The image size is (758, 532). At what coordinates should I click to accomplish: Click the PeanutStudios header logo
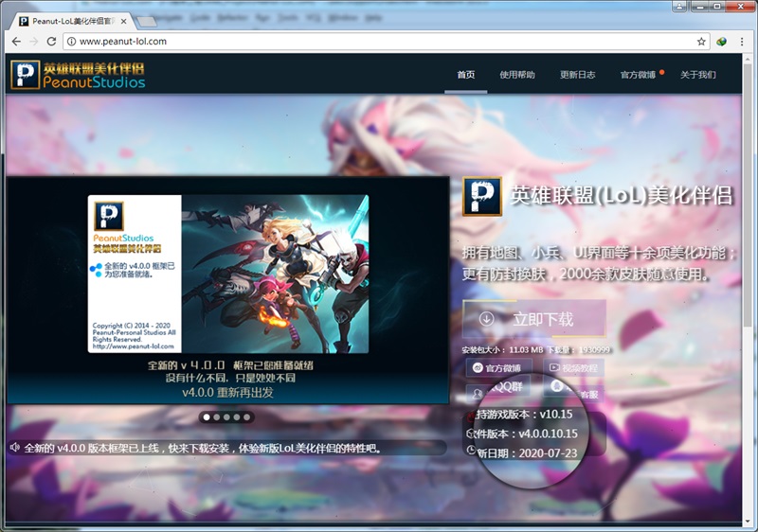tap(78, 75)
